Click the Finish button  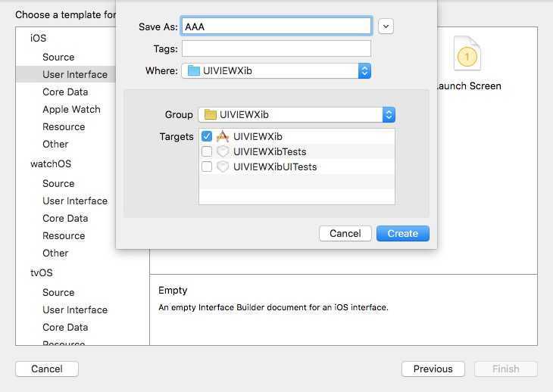(506, 369)
